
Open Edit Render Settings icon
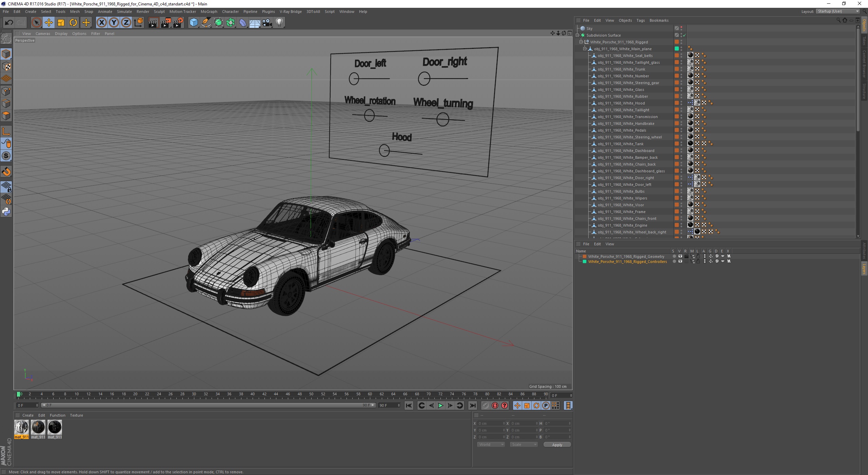click(178, 23)
